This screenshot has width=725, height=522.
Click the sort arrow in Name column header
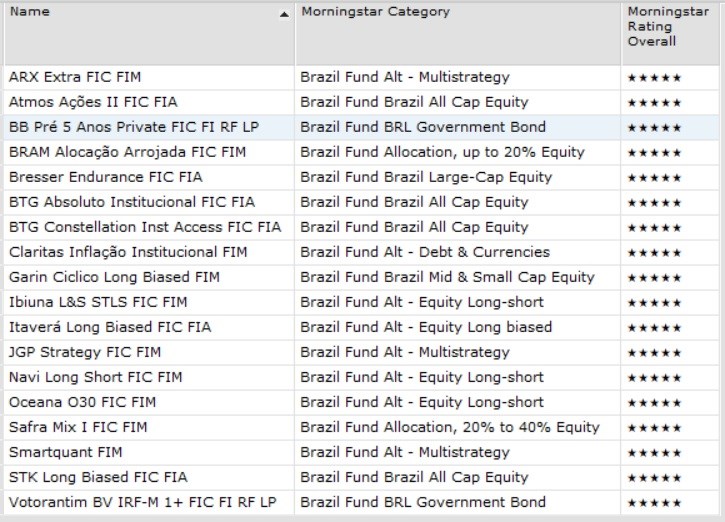(284, 14)
